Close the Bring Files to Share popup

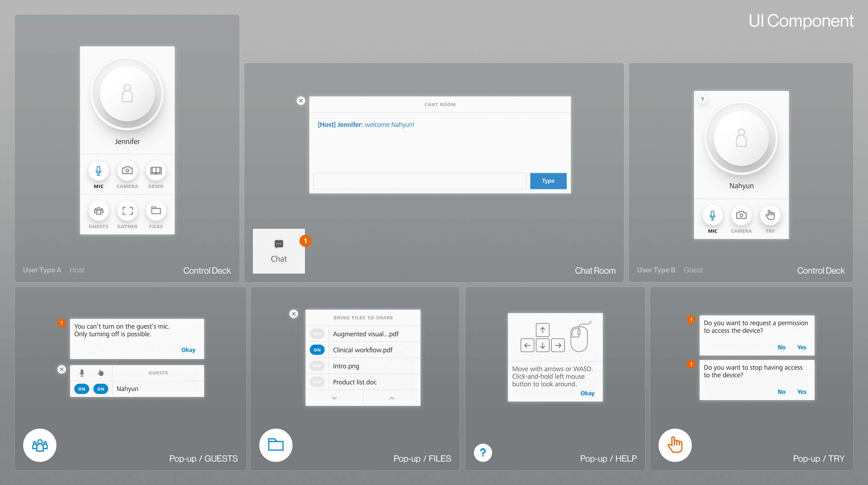293,314
